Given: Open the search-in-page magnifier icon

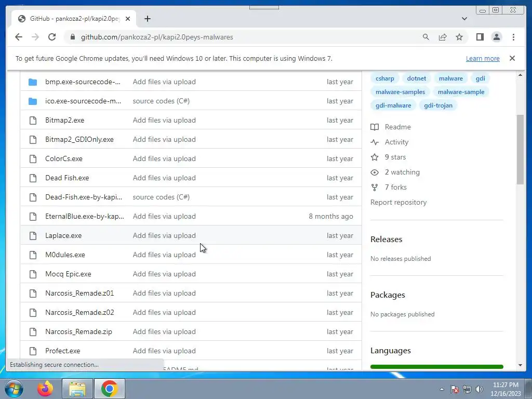Looking at the screenshot, I should coord(426,37).
